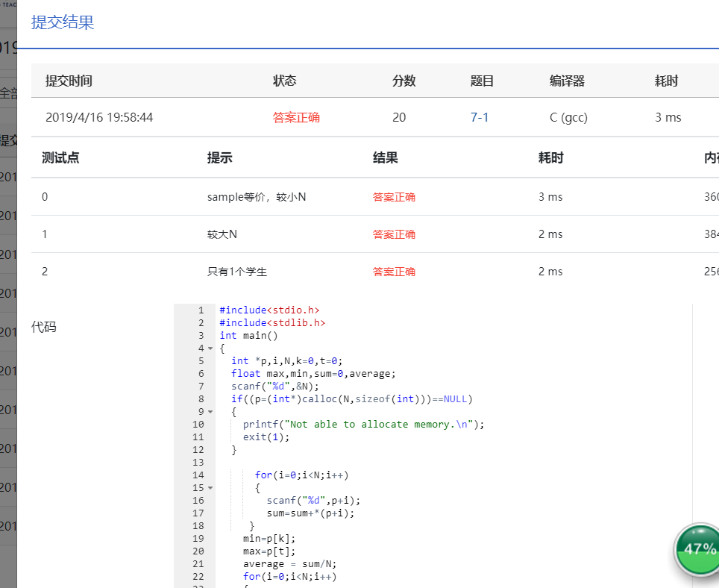Click the 答案正确 result for test point 2
Viewport: 719px width, 588px height.
(394, 272)
